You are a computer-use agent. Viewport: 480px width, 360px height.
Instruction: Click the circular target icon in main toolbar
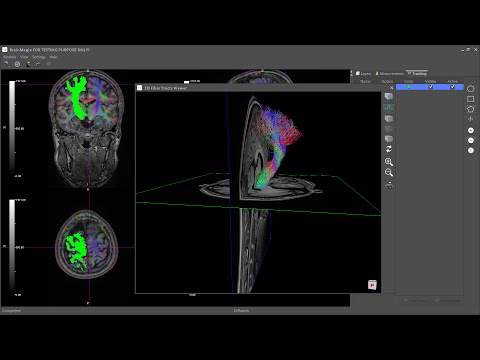(17, 64)
